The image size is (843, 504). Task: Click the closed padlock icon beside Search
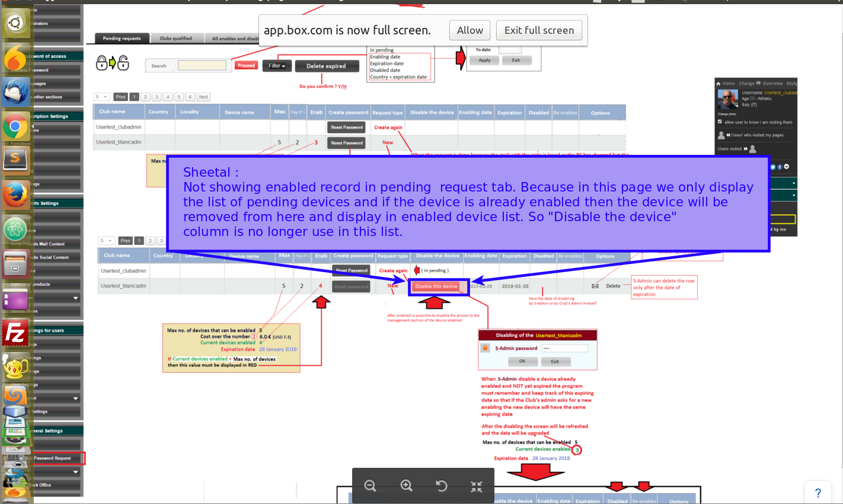coord(101,63)
